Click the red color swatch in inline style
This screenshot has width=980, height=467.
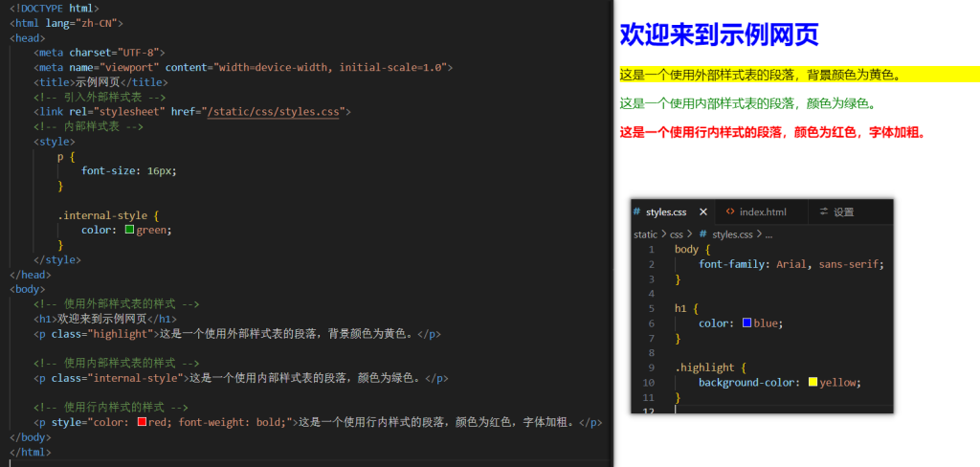pos(141,422)
